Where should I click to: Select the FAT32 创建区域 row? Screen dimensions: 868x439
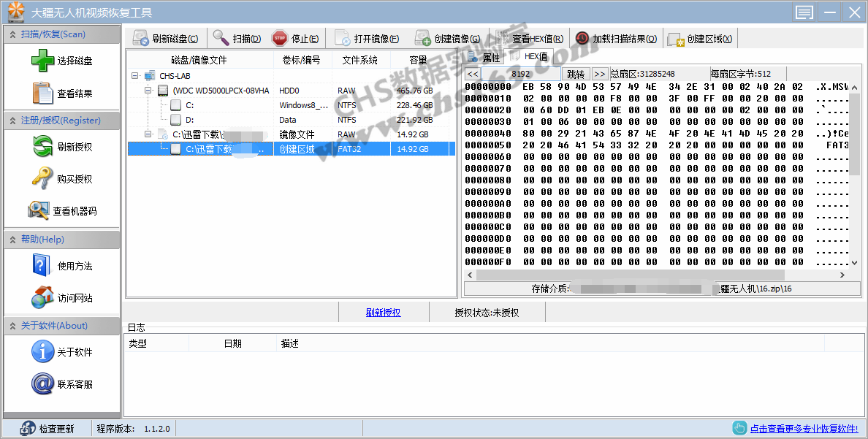(292, 149)
